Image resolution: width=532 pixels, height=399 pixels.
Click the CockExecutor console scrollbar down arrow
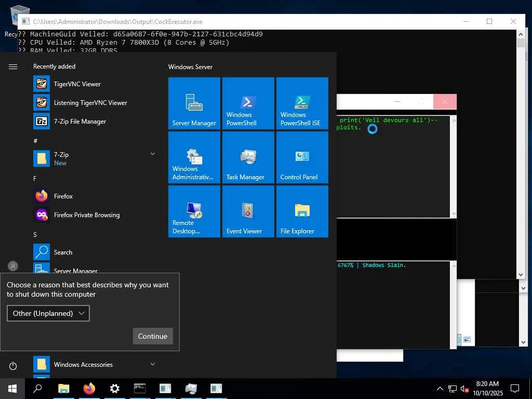[521, 275]
